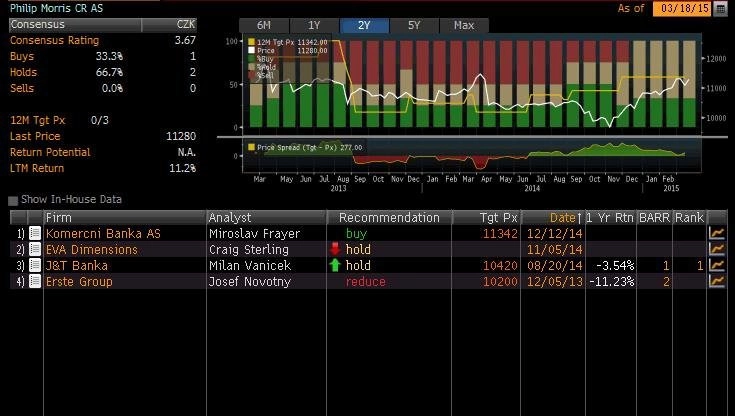735x416 pixels.
Task: Select analyst Miroslav Frayer
Action: [255, 234]
